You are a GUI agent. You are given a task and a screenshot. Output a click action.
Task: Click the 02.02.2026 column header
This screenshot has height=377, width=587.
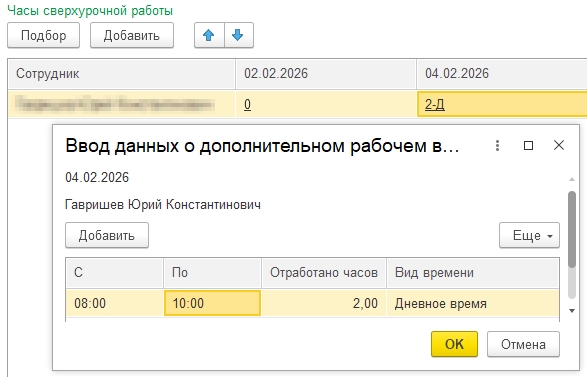point(326,74)
